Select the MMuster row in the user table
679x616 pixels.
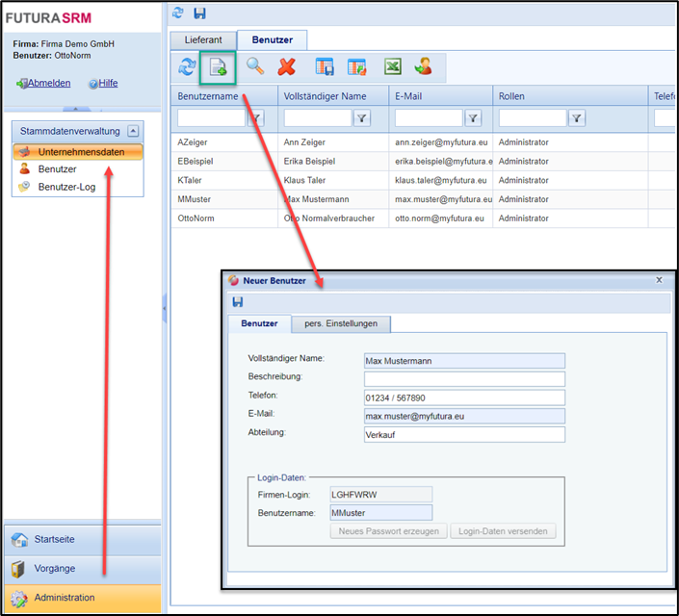click(x=223, y=199)
